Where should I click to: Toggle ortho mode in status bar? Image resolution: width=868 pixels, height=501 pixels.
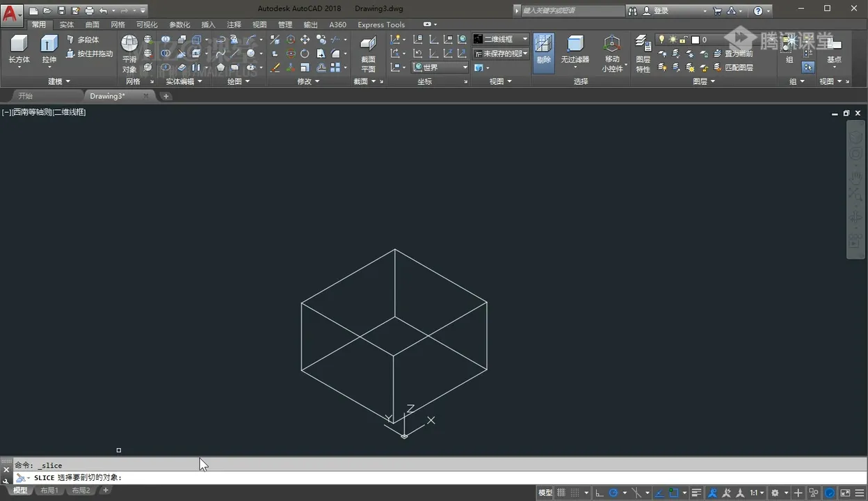click(599, 493)
